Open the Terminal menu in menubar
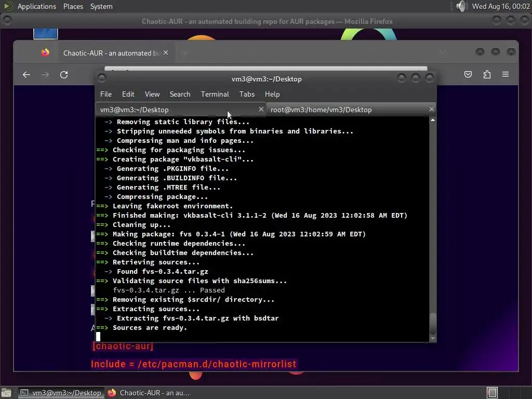Image resolution: width=532 pixels, height=399 pixels. (215, 95)
